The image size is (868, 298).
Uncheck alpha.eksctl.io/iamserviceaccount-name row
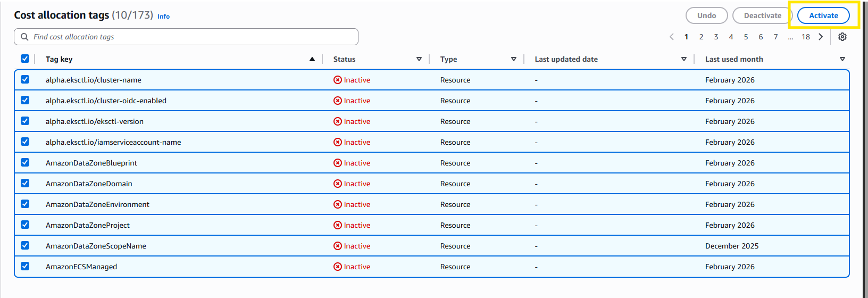click(25, 142)
